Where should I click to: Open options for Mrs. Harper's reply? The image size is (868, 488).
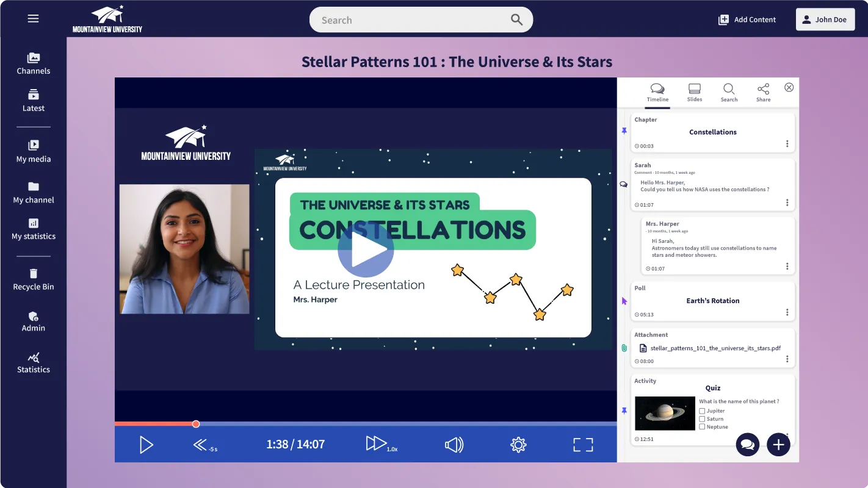tap(787, 267)
